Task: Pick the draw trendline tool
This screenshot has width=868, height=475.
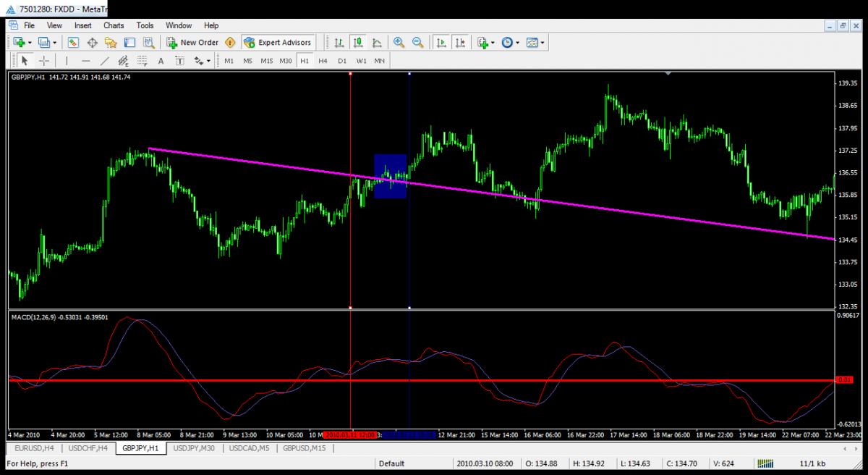Action: (105, 61)
